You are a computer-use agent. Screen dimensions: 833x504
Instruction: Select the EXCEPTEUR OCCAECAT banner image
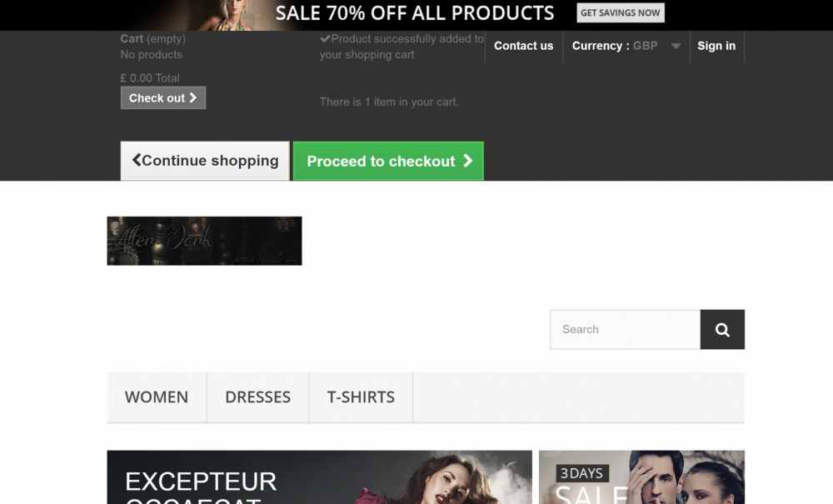coord(319,477)
